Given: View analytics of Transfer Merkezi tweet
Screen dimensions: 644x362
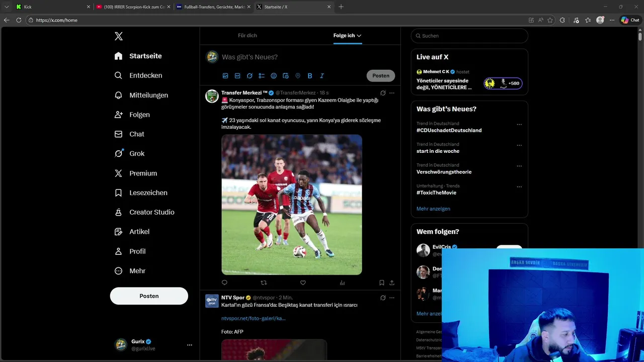Looking at the screenshot, I should 342,283.
